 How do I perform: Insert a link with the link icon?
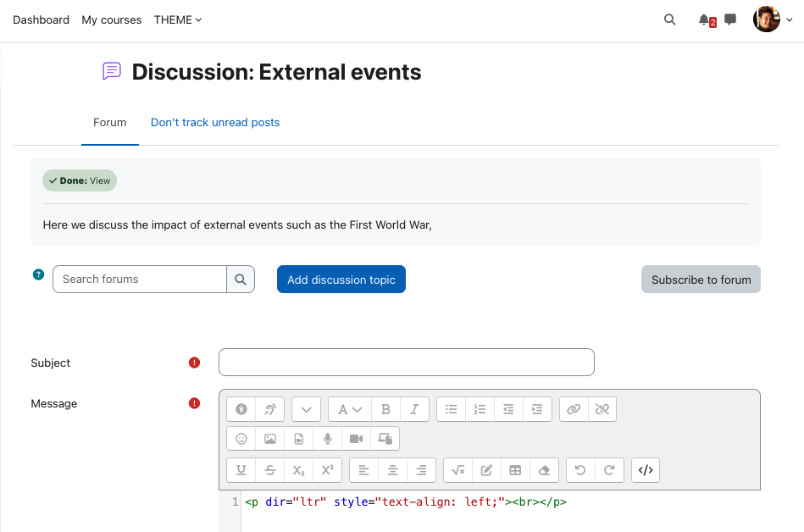click(574, 409)
